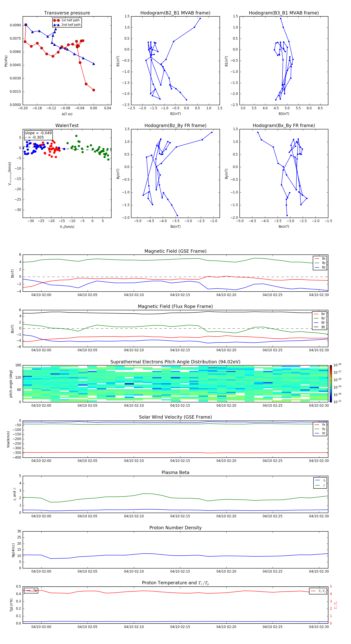Select the "r = -0.305" annotation
Viewport: 351px width, 644px height.
pyautogui.click(x=35, y=137)
